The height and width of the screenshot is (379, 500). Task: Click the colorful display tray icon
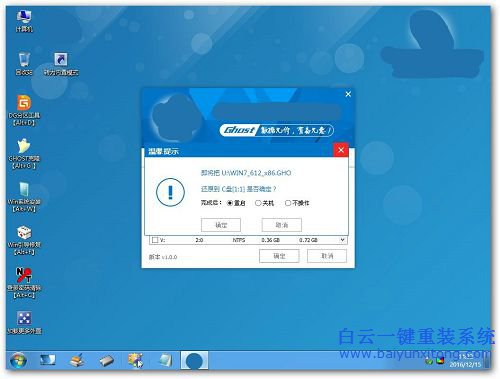pyautogui.click(x=441, y=361)
